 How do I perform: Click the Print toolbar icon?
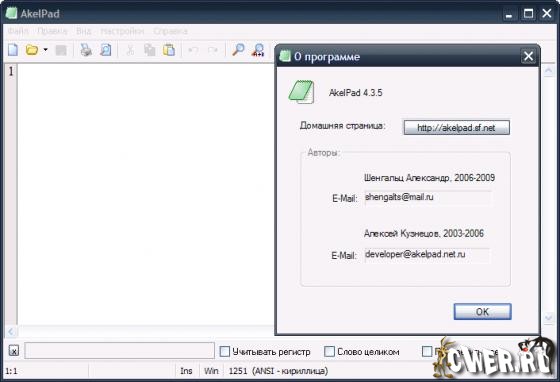pos(86,50)
